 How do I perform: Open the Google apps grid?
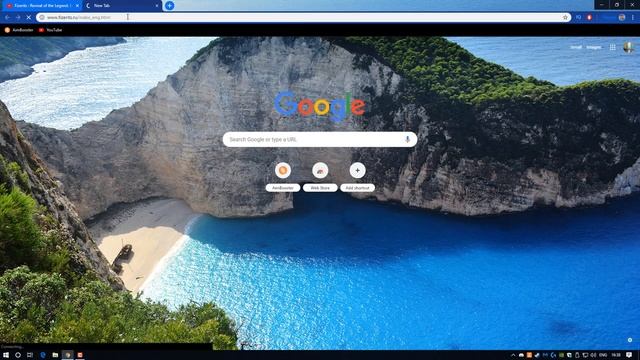[613, 47]
